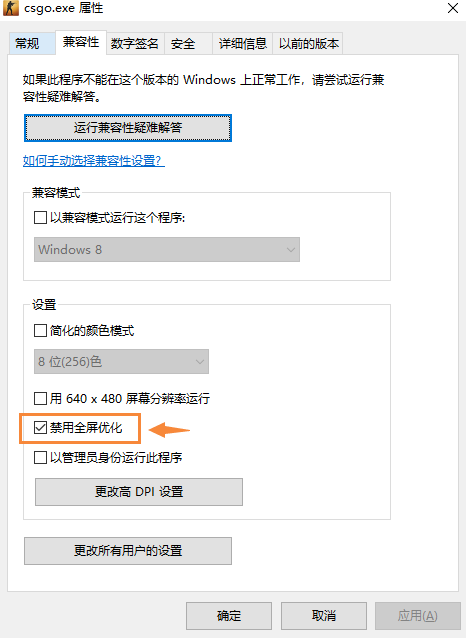Confirm with the 确定 button

click(x=229, y=616)
